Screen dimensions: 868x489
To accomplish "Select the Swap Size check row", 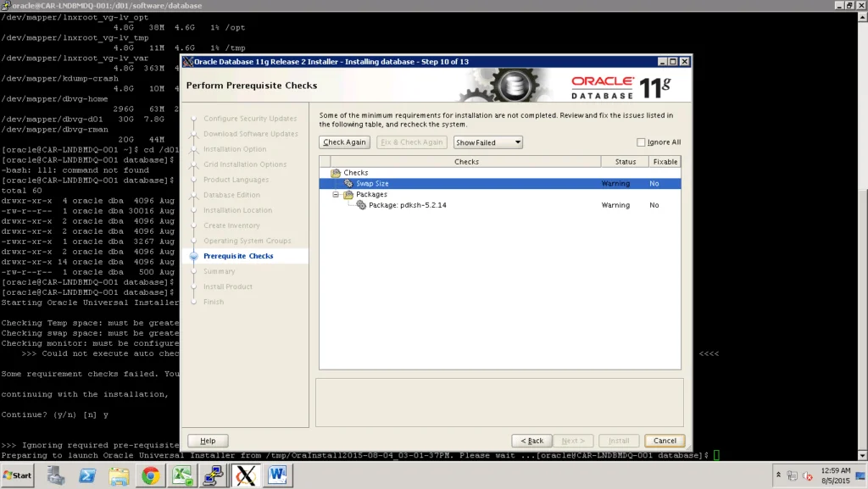I will point(500,184).
